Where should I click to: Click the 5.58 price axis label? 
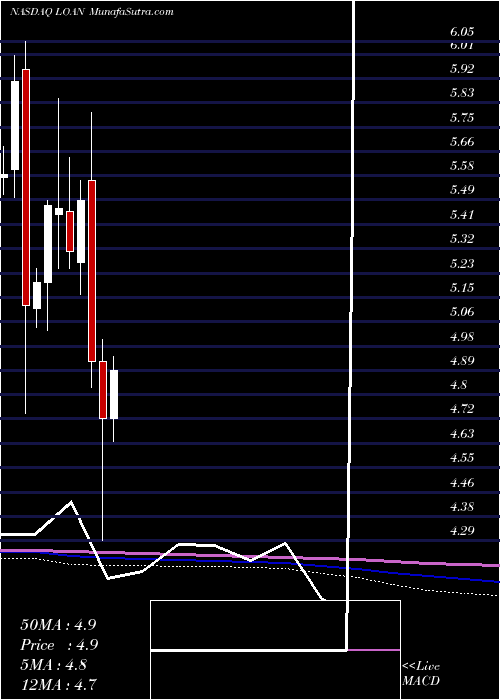pyautogui.click(x=462, y=166)
